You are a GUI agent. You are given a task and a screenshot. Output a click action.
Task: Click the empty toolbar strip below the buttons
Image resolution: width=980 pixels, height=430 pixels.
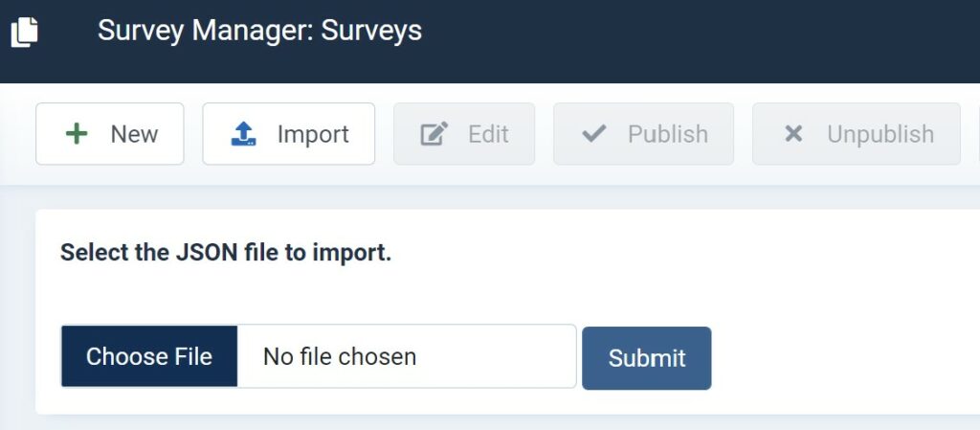(x=500, y=176)
